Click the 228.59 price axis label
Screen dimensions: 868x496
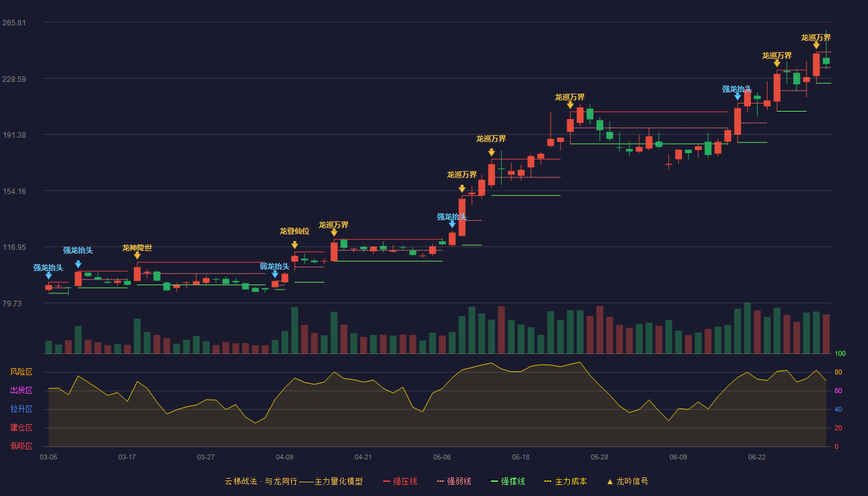click(x=14, y=79)
